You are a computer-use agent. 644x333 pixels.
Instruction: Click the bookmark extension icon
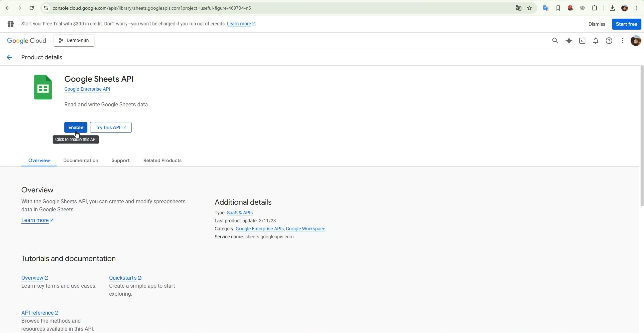tap(558, 8)
